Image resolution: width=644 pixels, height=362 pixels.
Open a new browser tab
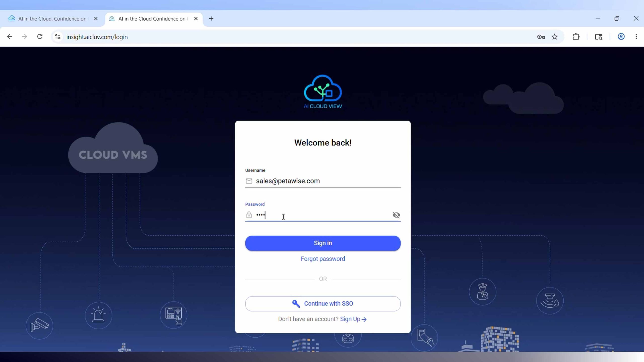[x=211, y=19]
